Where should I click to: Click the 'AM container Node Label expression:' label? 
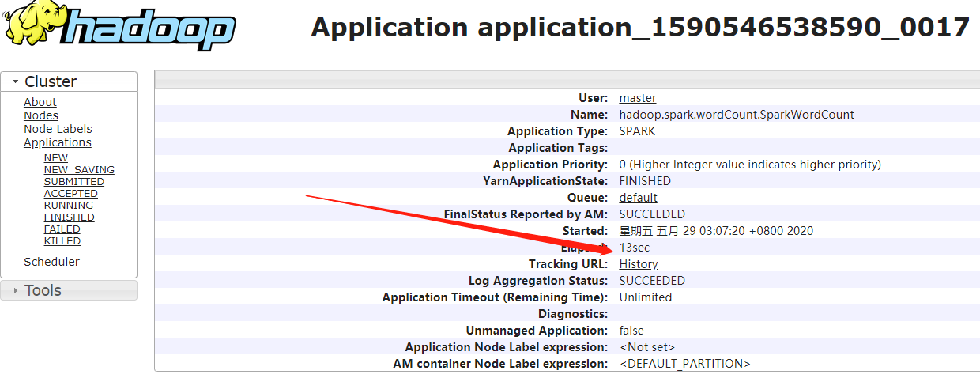coord(500,364)
